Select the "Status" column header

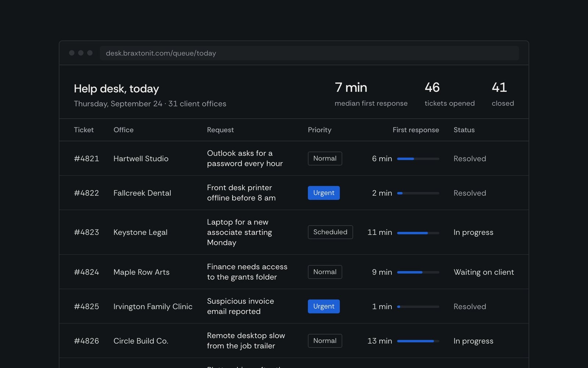[x=464, y=130]
